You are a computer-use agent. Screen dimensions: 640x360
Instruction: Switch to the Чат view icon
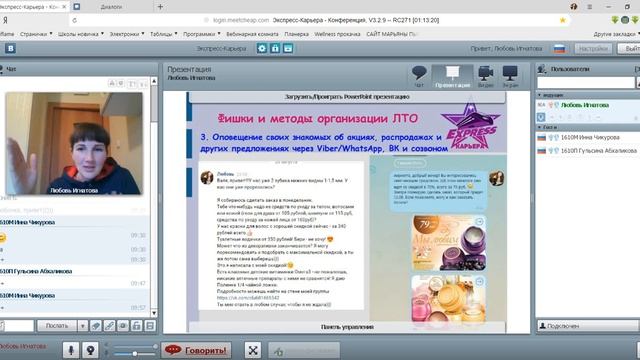coord(419,76)
